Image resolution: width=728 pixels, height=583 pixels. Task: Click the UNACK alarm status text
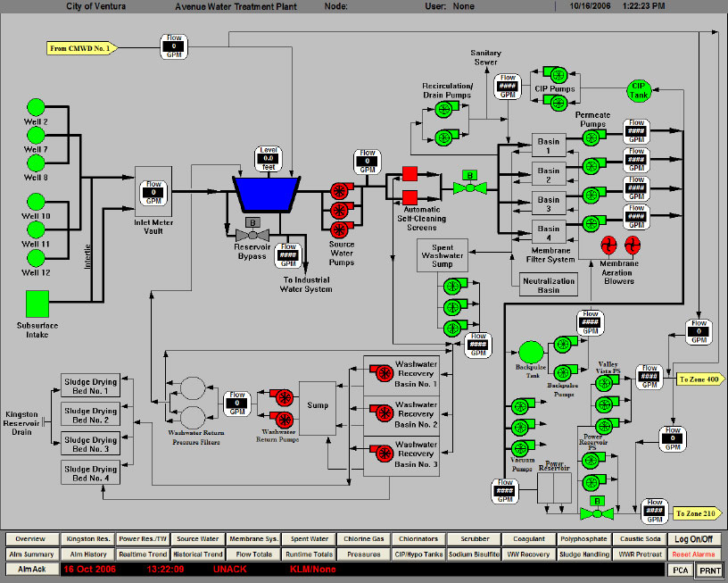click(229, 569)
